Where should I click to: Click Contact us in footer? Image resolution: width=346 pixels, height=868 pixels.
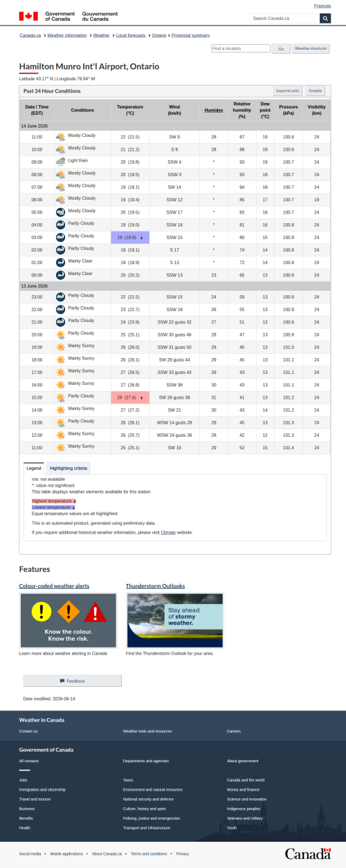tap(28, 730)
